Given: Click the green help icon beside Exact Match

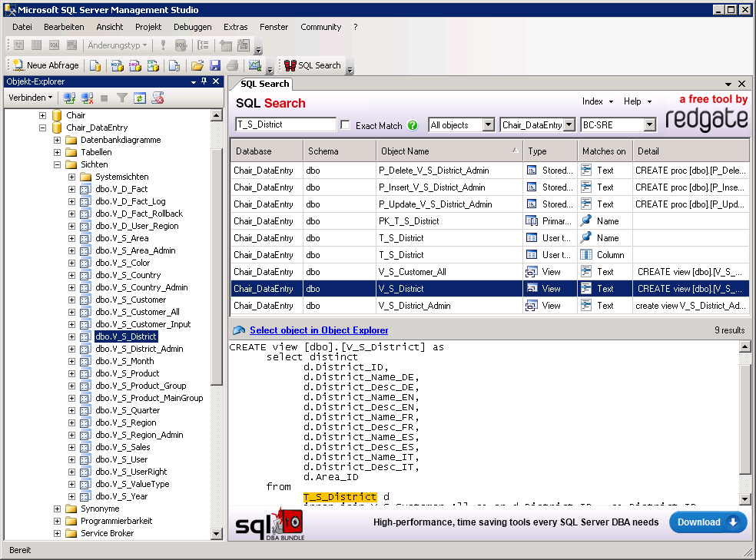Looking at the screenshot, I should pyautogui.click(x=413, y=125).
